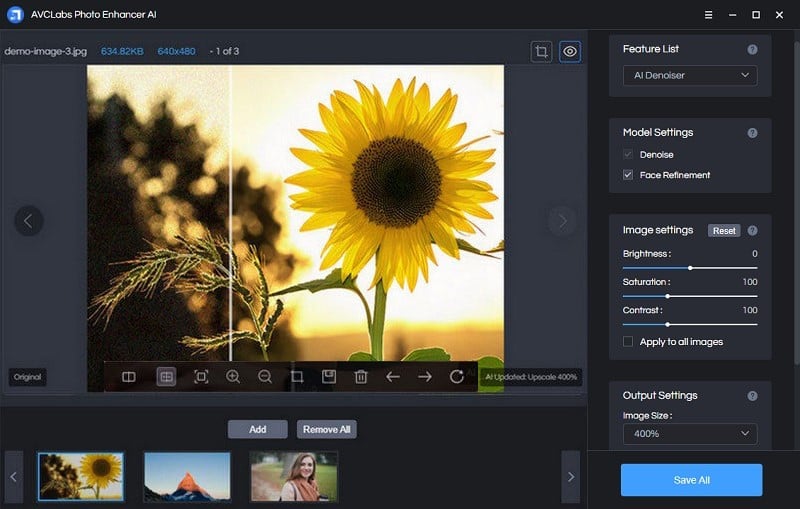This screenshot has width=800, height=509.
Task: Toggle the Denoise checkbox
Action: coord(628,155)
